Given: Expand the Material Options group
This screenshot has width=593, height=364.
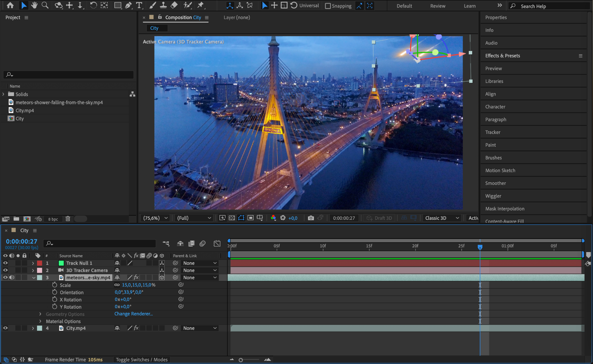Looking at the screenshot, I should [x=40, y=321].
